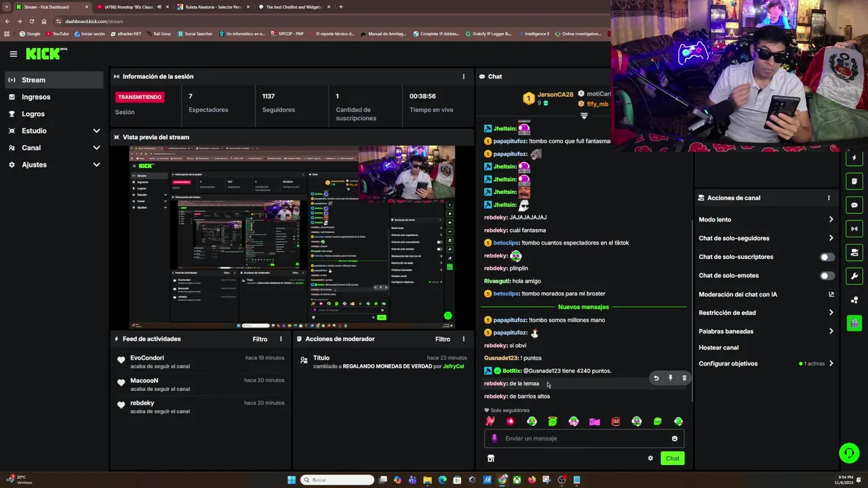Screen dimensions: 868x488
Task: Click the green Chat send button
Action: (x=672, y=458)
